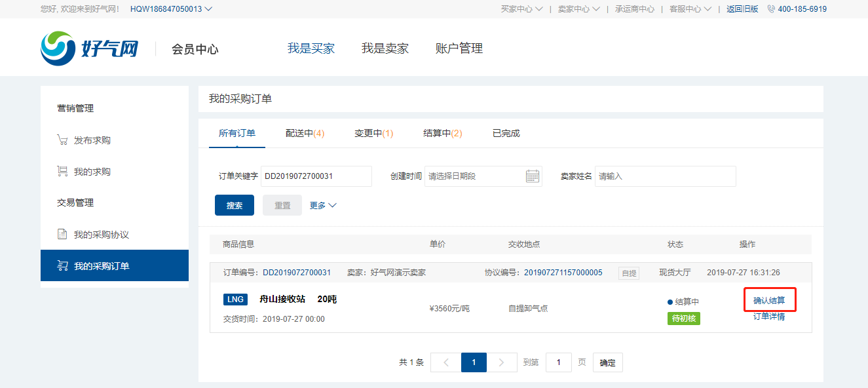Viewport: 868px width, 388px height.
Task: Click 自提卸气点 delivery location
Action: pyautogui.click(x=528, y=308)
